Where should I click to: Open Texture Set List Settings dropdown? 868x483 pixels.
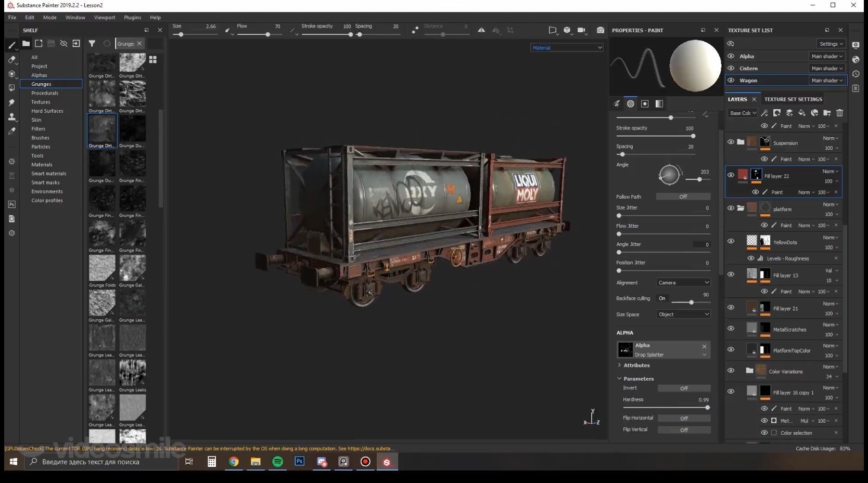832,44
